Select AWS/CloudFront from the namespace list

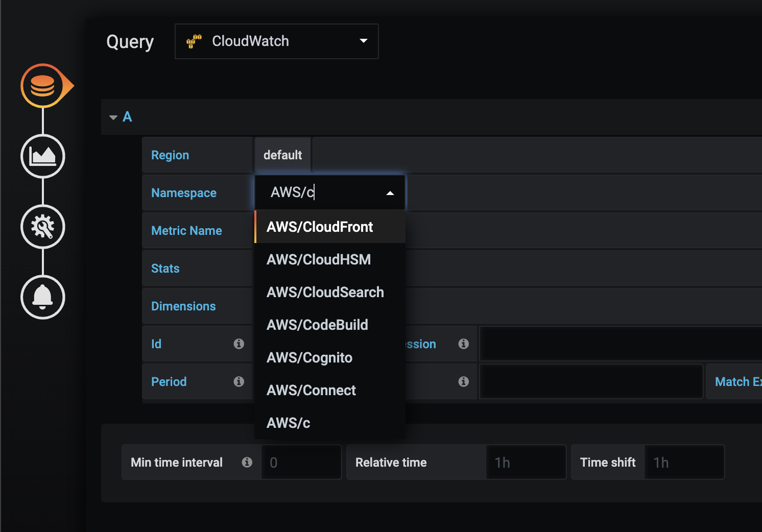point(320,227)
